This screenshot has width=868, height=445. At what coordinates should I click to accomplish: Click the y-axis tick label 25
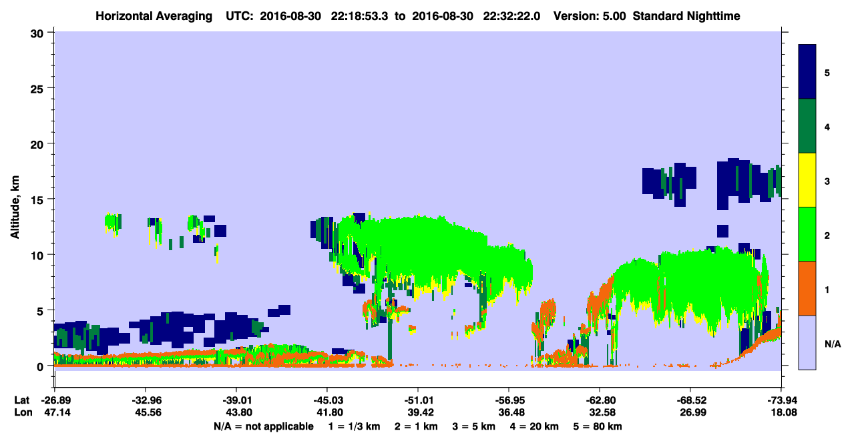pos(39,88)
